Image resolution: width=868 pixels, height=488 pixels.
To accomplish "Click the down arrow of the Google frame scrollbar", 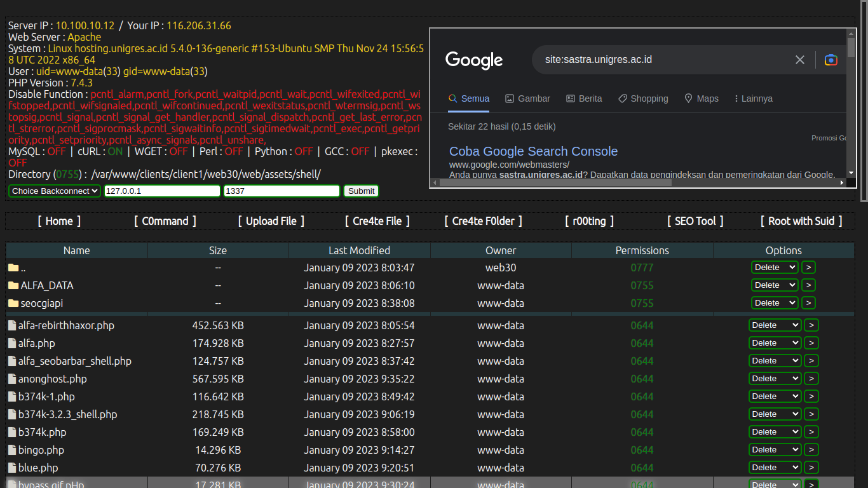I will (x=851, y=172).
